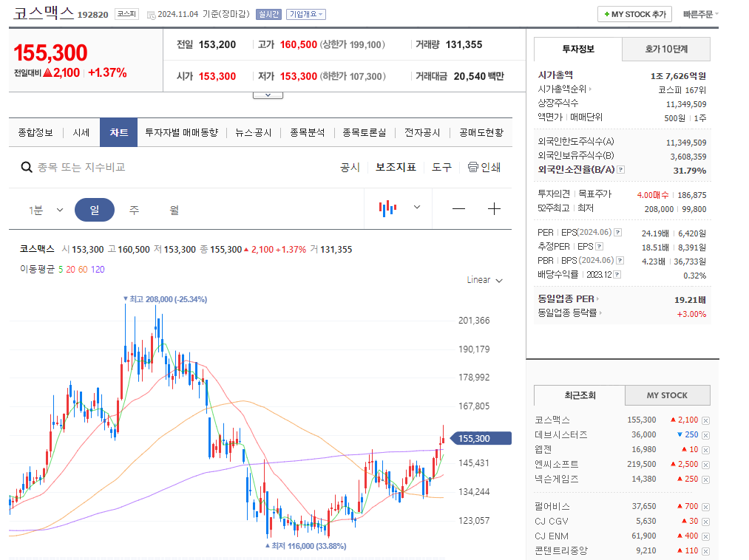Switch to the 투자정보 tab
This screenshot has width=749, height=560.
click(578, 49)
